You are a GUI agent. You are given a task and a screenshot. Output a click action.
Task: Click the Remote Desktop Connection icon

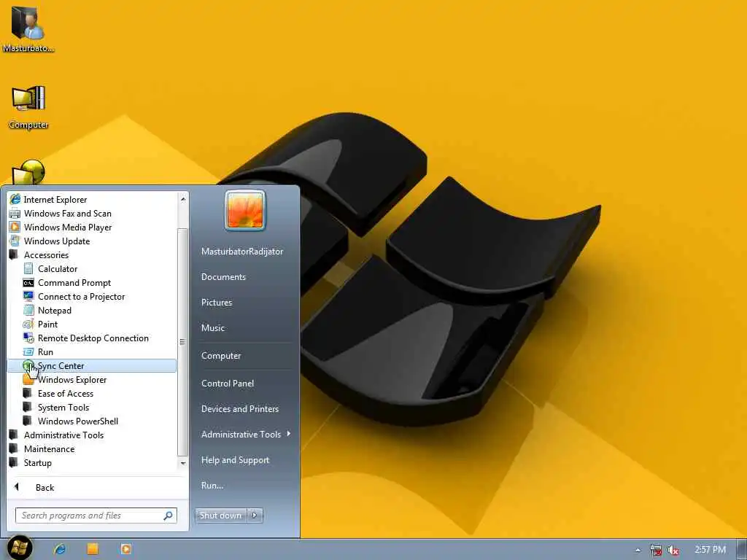tap(28, 338)
